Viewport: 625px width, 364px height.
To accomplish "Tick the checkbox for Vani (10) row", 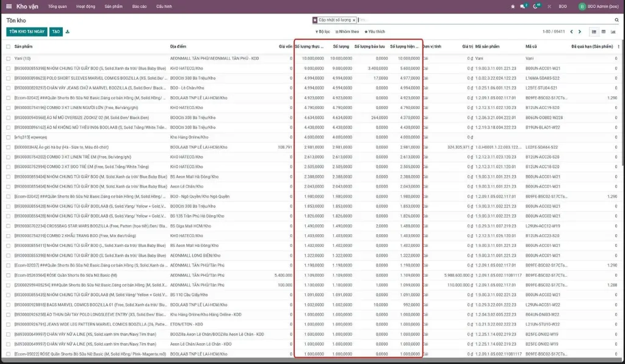I will 8,59.
